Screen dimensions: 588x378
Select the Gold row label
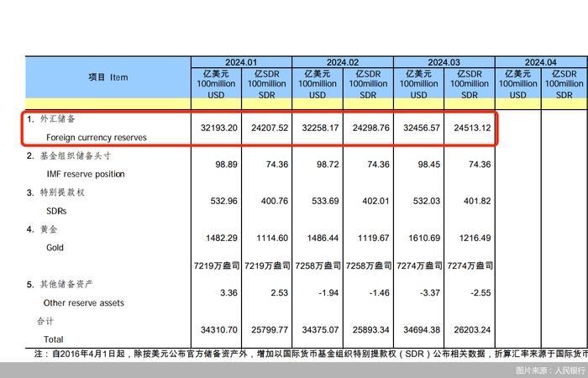coord(55,248)
